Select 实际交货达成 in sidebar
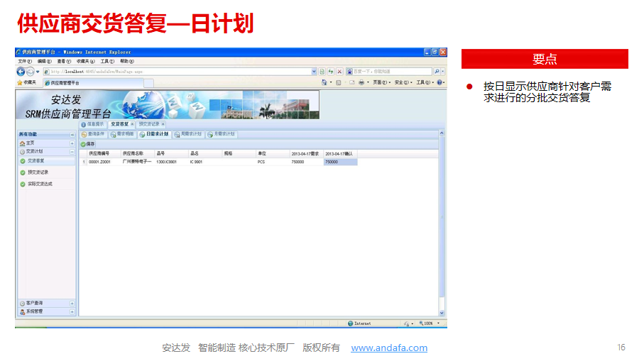The height and width of the screenshot is (361, 644). coord(40,184)
